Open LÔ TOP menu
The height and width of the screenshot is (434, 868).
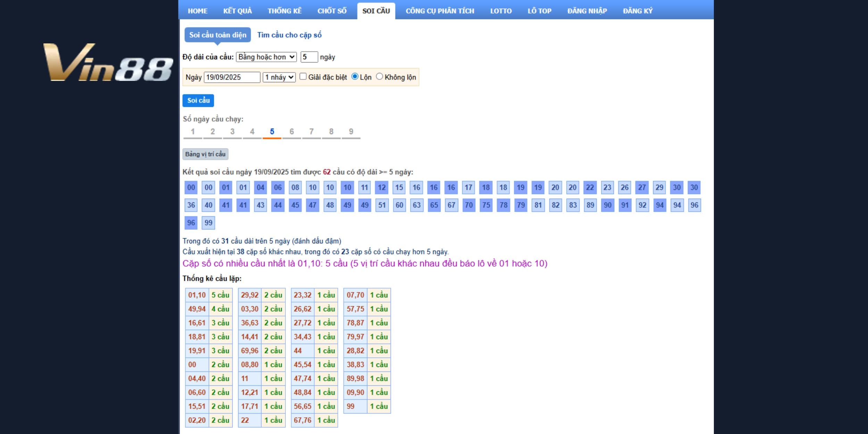coord(539,11)
